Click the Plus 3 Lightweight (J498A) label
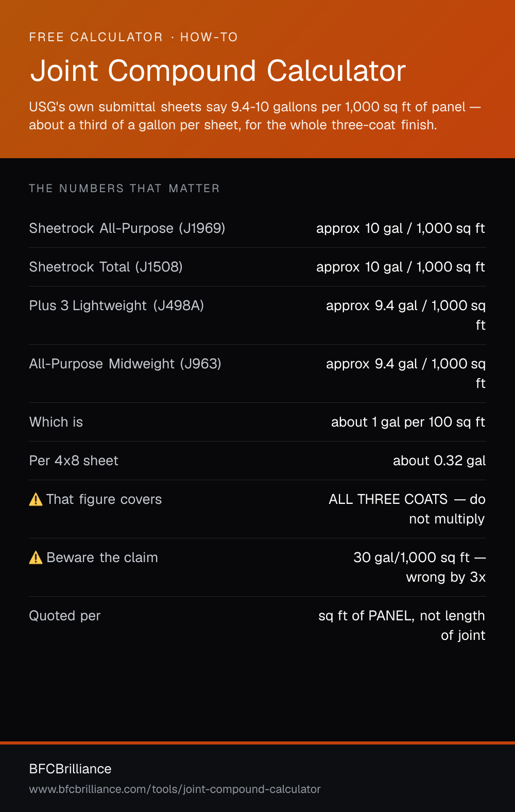The width and height of the screenshot is (515, 812). point(116,306)
